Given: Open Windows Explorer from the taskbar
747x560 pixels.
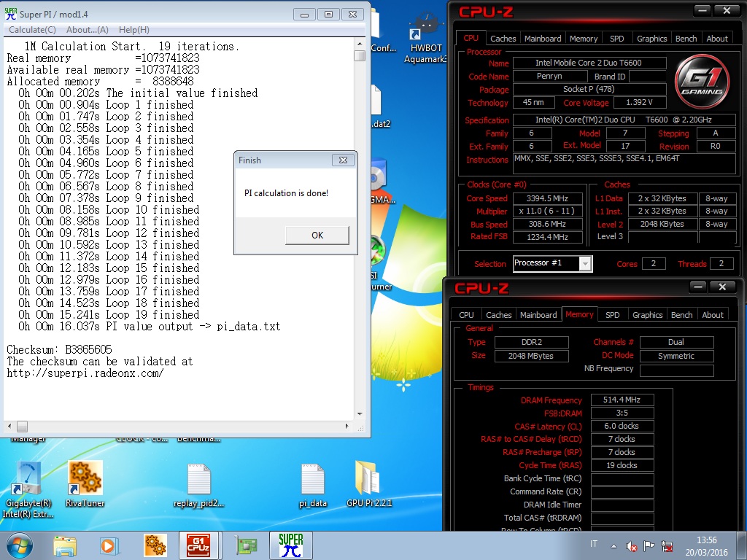Looking at the screenshot, I should coord(65,546).
